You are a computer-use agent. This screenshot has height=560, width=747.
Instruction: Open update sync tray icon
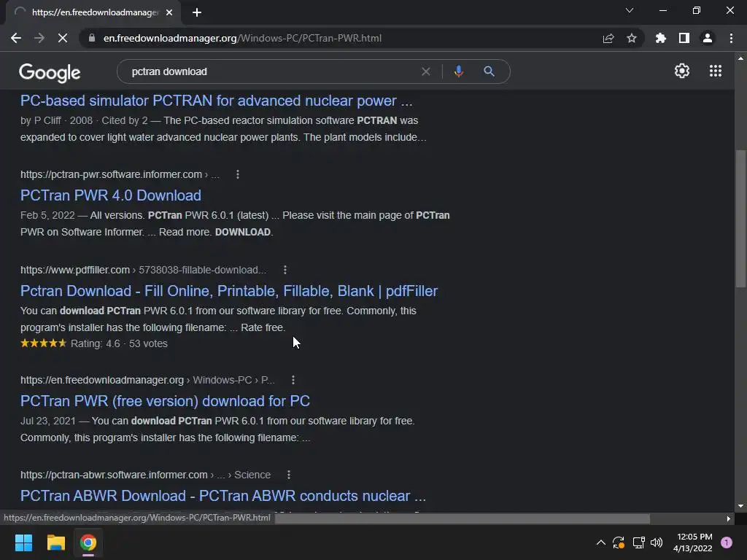point(619,542)
